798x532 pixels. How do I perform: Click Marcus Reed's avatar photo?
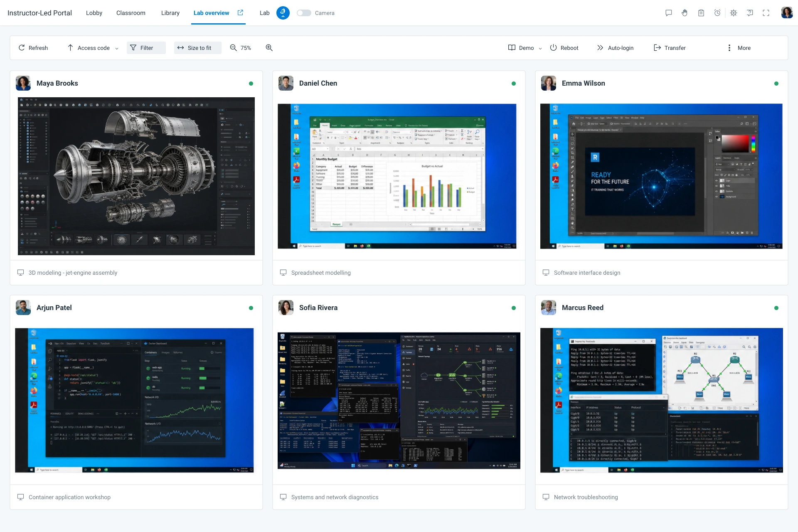click(549, 308)
